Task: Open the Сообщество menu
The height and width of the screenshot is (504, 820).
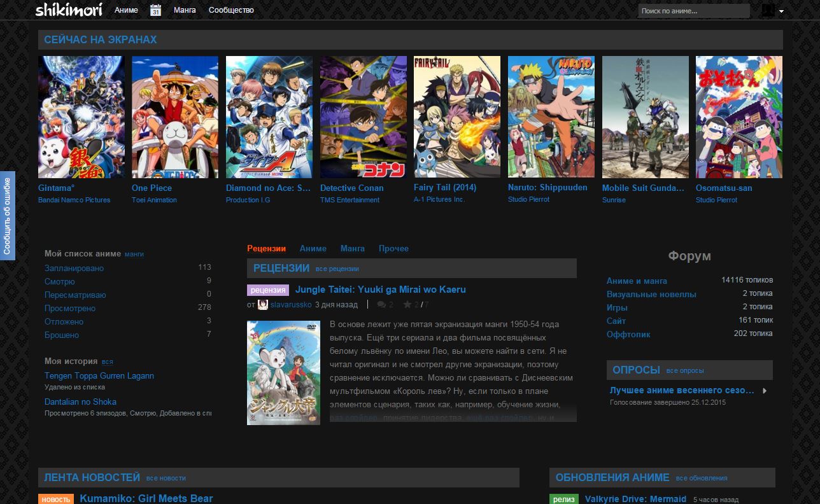Action: pyautogui.click(x=230, y=10)
